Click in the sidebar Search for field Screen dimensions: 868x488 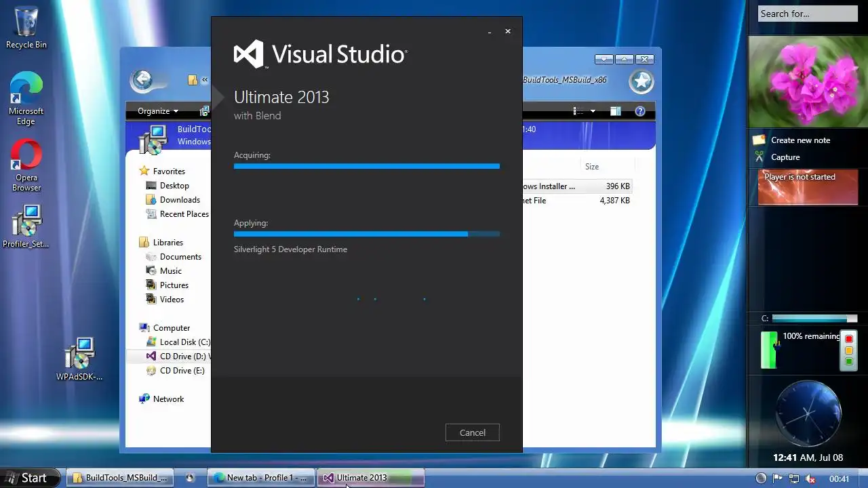click(808, 14)
